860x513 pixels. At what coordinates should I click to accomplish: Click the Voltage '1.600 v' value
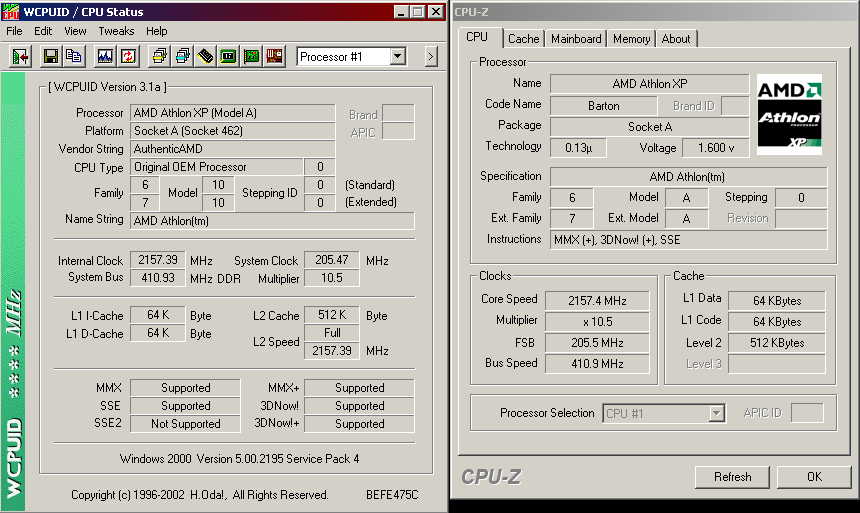716,148
